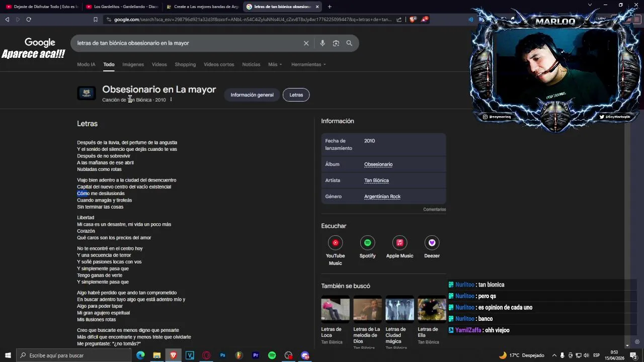
Task: Open Brave browser taskbar icon
Action: click(x=174, y=355)
